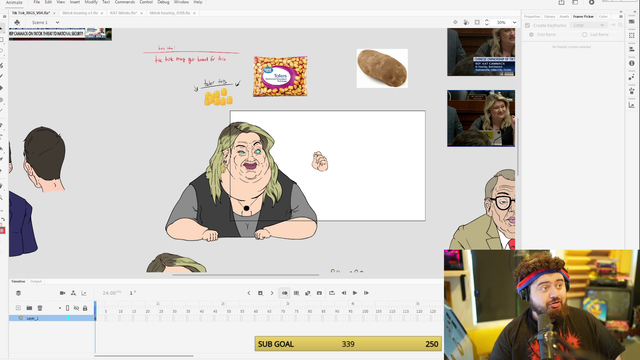The width and height of the screenshot is (640, 360).
Task: Open the File menu
Action: click(36, 2)
